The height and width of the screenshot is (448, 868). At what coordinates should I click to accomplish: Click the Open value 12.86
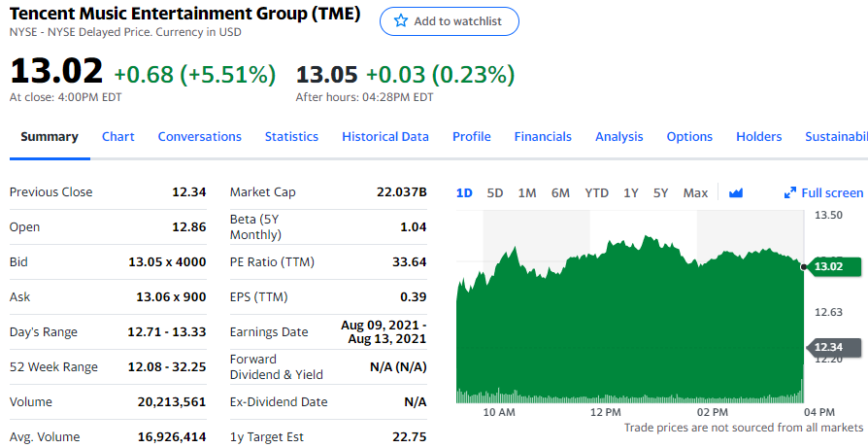pyautogui.click(x=188, y=227)
